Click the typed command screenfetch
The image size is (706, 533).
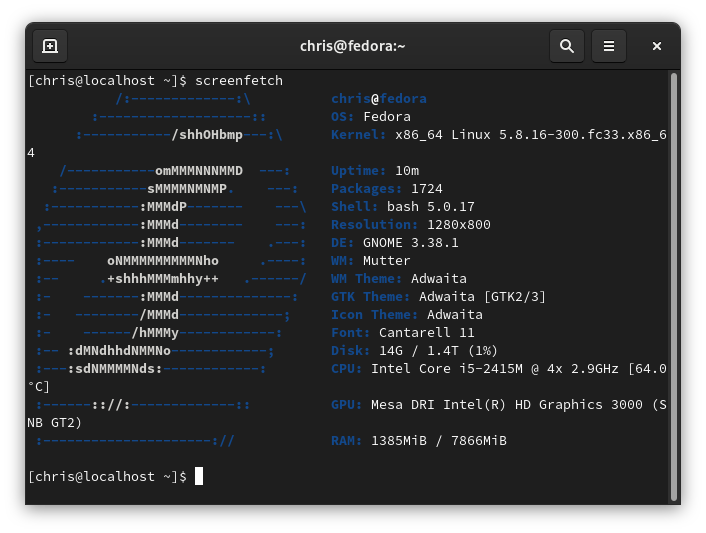pyautogui.click(x=239, y=81)
